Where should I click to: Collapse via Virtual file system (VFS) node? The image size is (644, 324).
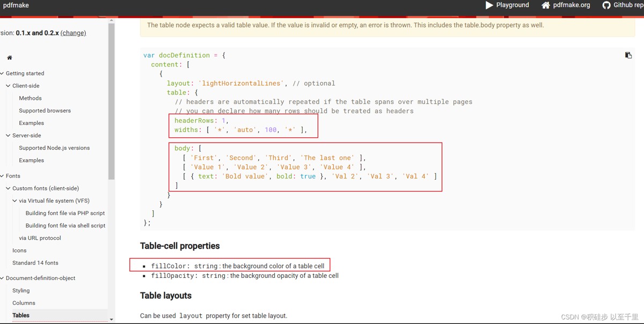pyautogui.click(x=14, y=201)
